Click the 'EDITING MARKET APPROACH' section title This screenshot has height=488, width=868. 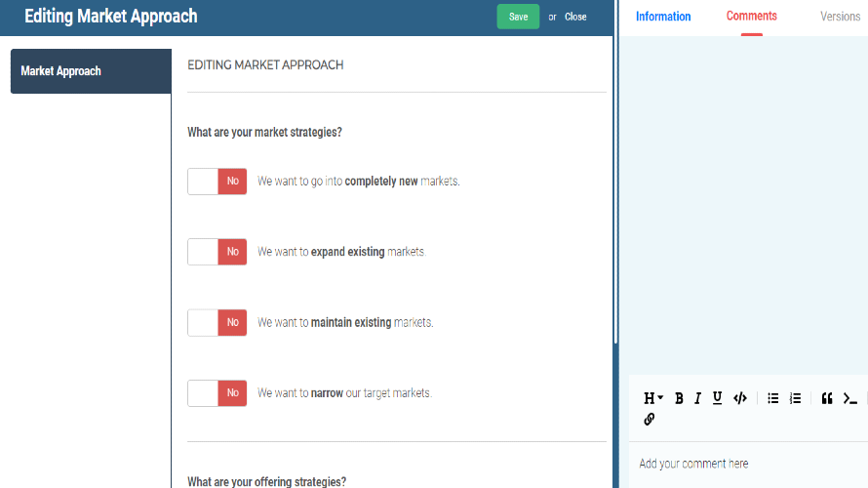pos(265,65)
